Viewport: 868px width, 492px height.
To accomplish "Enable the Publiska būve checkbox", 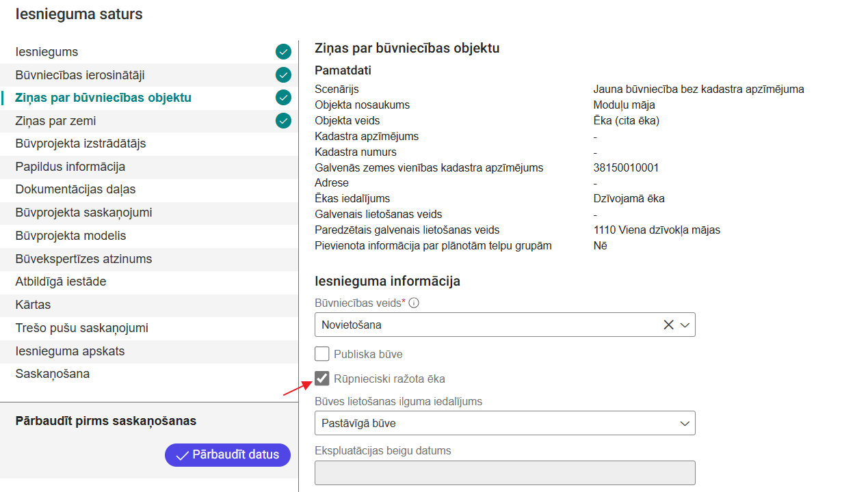I will pyautogui.click(x=322, y=354).
